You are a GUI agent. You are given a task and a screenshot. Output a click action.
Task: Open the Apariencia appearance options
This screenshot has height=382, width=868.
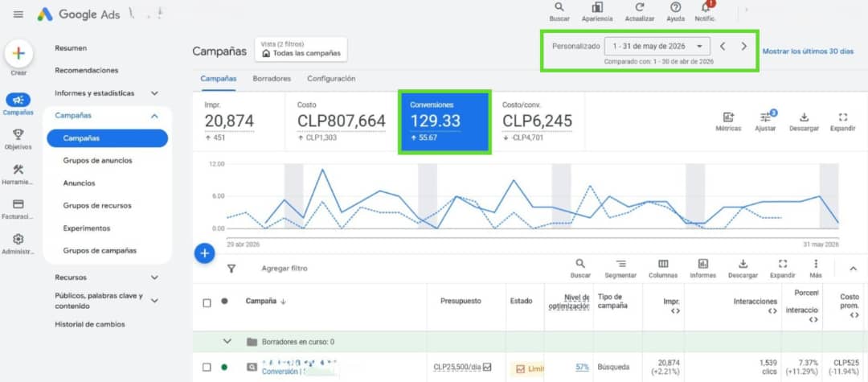click(596, 12)
